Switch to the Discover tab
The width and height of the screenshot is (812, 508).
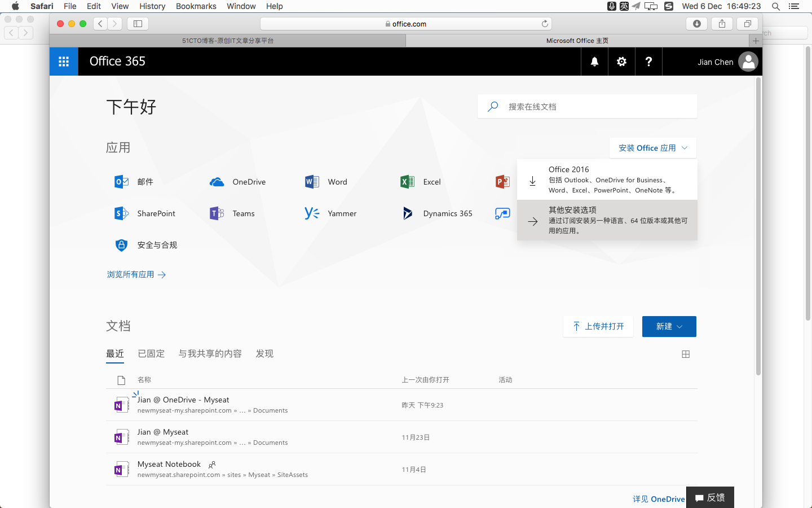(264, 354)
